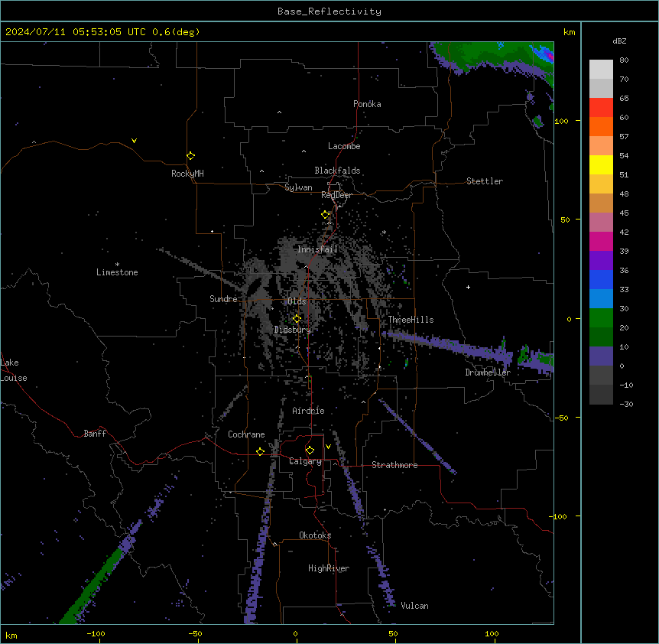Click the Strathmore city label

coord(394,465)
